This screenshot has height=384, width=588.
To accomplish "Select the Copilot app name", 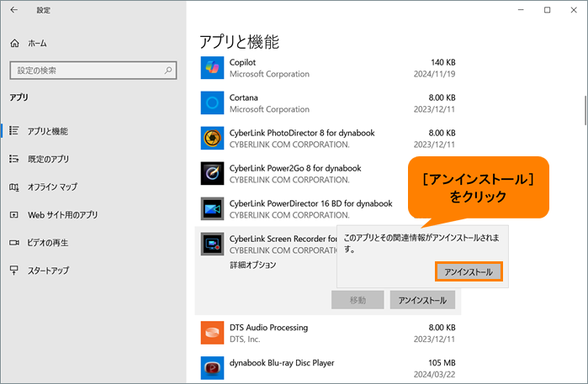I will coord(242,62).
